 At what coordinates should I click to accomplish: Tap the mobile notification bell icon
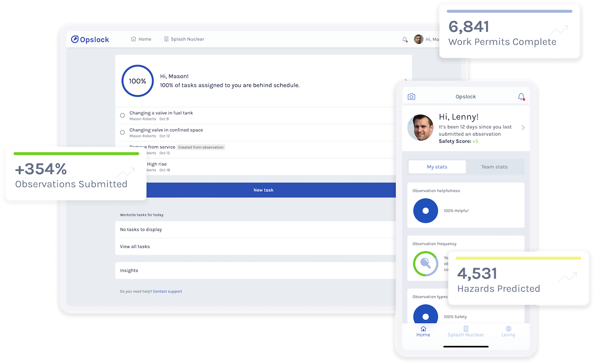point(521,97)
